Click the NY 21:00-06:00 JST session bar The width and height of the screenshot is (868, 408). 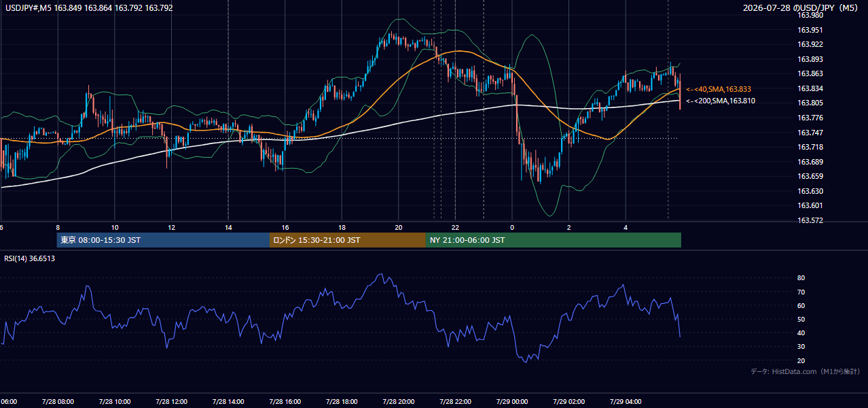click(554, 240)
